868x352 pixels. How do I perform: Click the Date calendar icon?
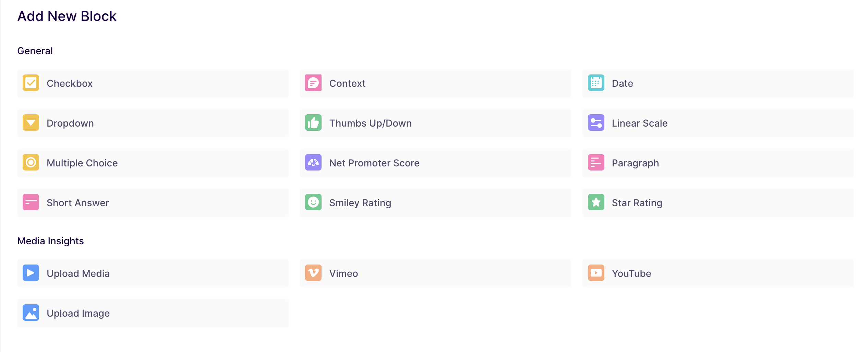pyautogui.click(x=596, y=83)
